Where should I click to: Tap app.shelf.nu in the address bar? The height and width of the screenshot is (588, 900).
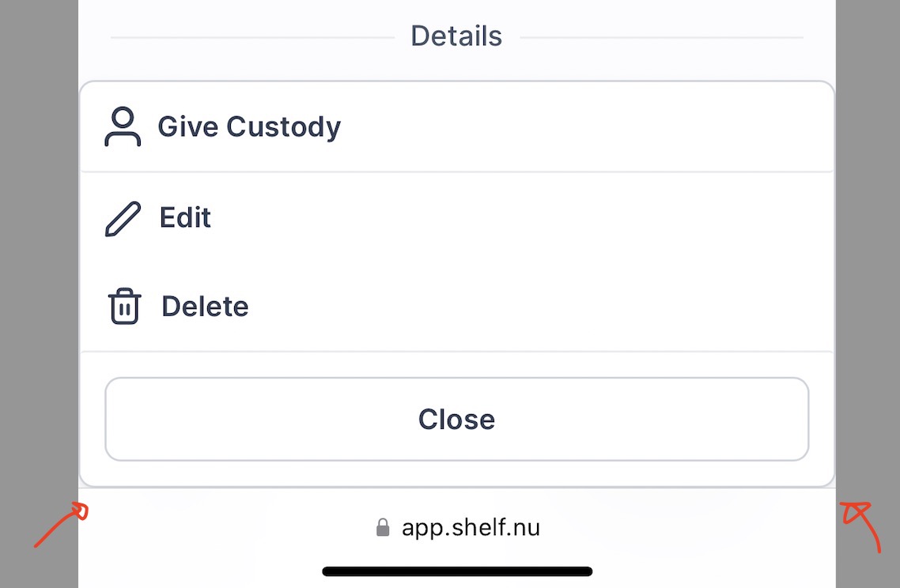tap(471, 526)
